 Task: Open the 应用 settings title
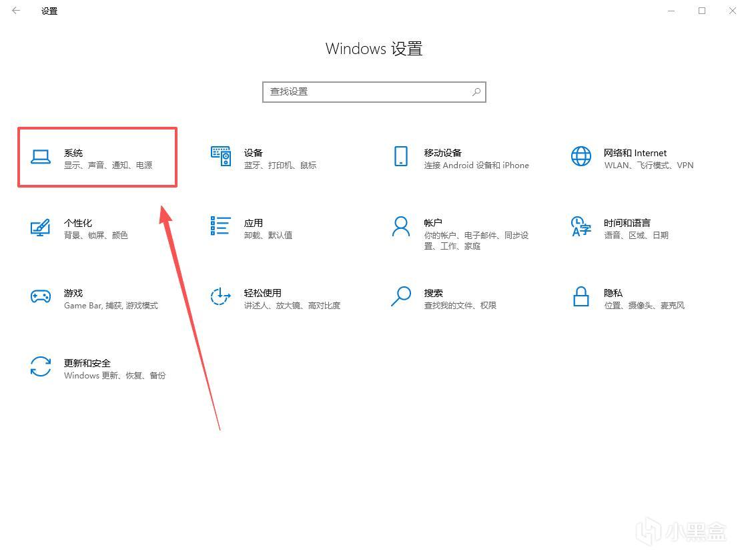pos(254,223)
